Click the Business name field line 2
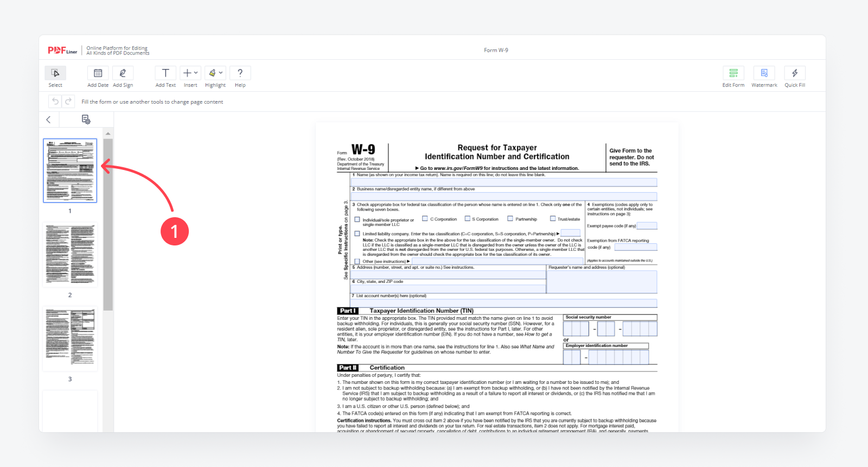The image size is (868, 467). coord(504,197)
